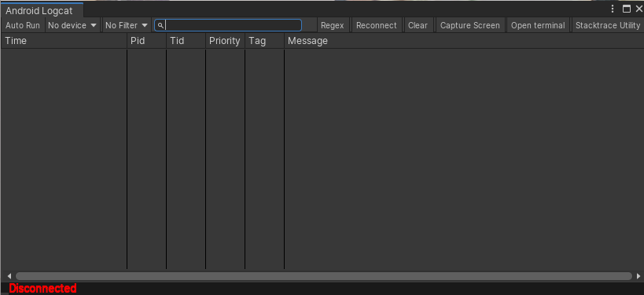Click the Tag column header
Image resolution: width=644 pixels, height=295 pixels.
(264, 41)
